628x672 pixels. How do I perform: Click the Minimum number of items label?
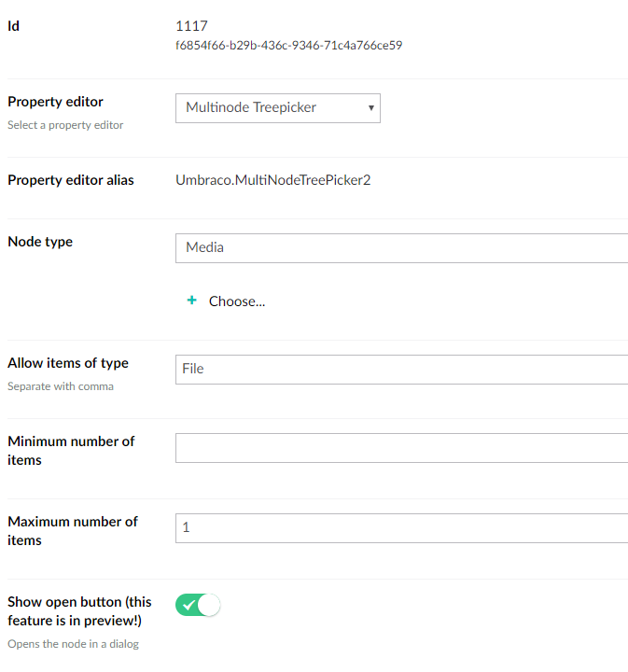pos(71,450)
